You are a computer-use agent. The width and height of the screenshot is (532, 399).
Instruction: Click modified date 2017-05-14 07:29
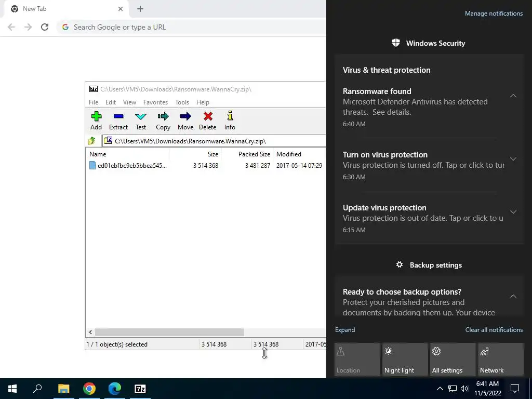pos(299,166)
